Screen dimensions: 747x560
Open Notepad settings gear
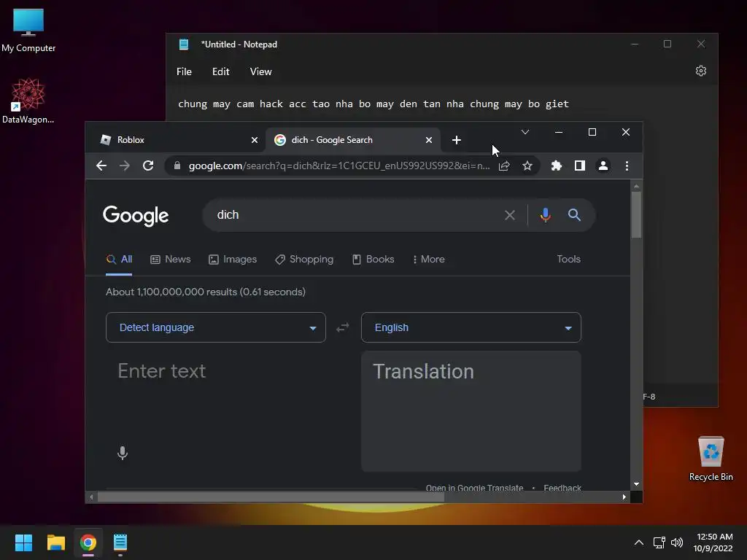click(701, 71)
